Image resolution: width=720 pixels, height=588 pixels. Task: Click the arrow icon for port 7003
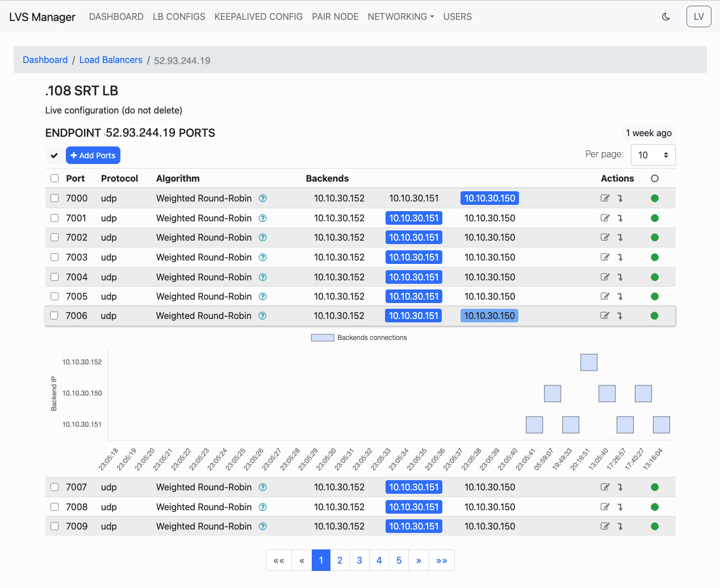(x=620, y=257)
